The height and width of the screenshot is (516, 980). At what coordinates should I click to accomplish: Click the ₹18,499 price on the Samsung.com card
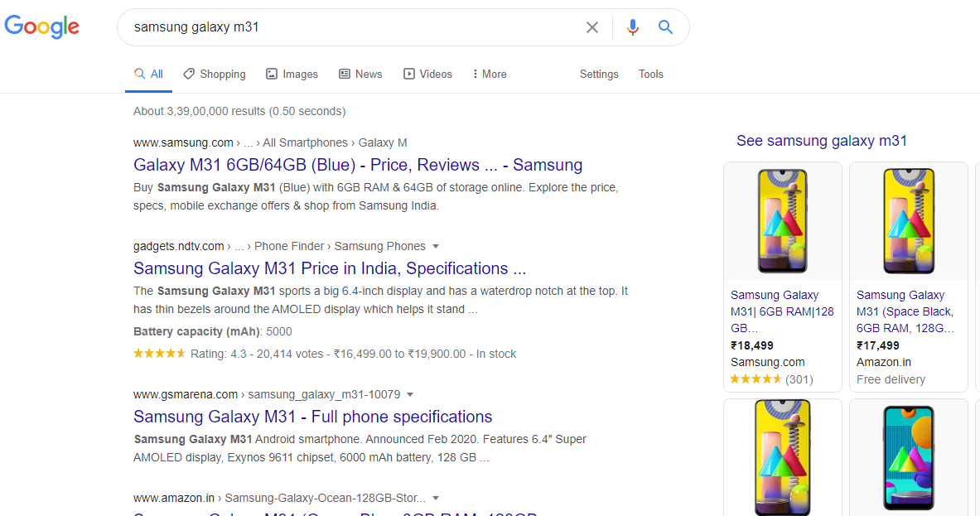752,345
